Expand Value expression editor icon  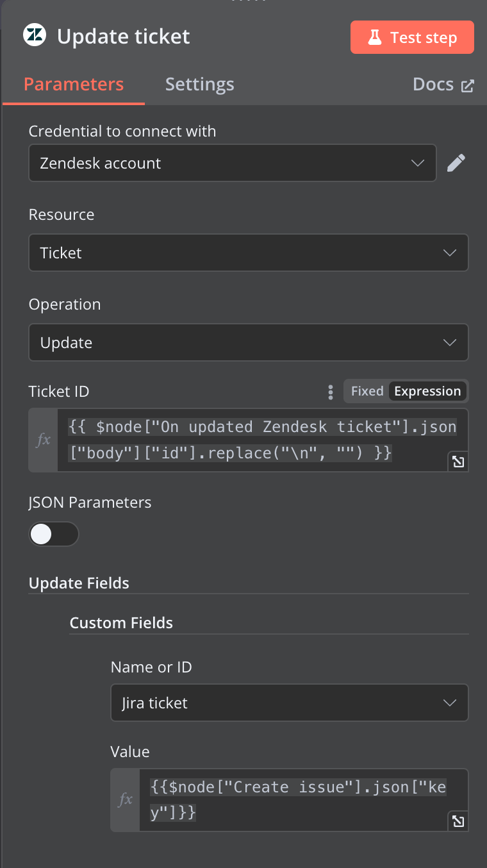click(458, 821)
